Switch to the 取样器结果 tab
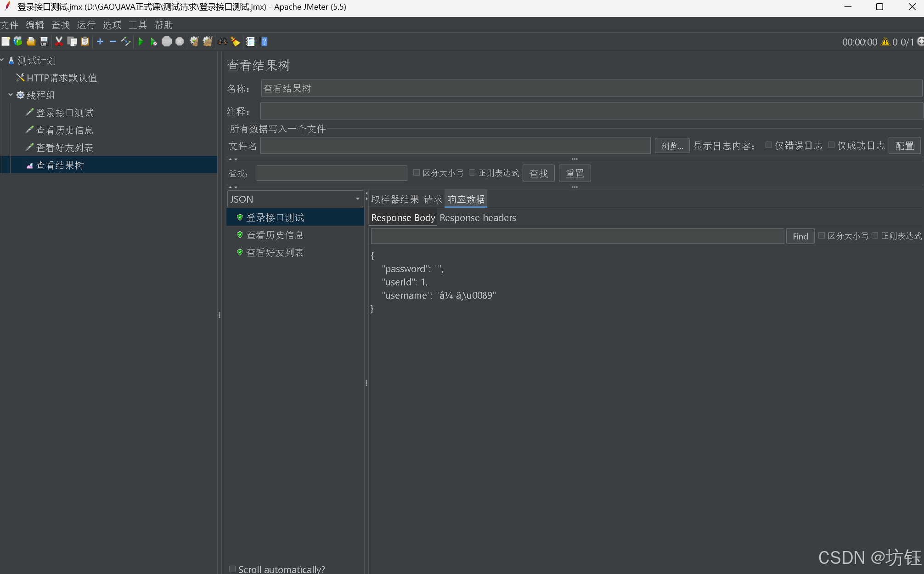 click(x=395, y=199)
